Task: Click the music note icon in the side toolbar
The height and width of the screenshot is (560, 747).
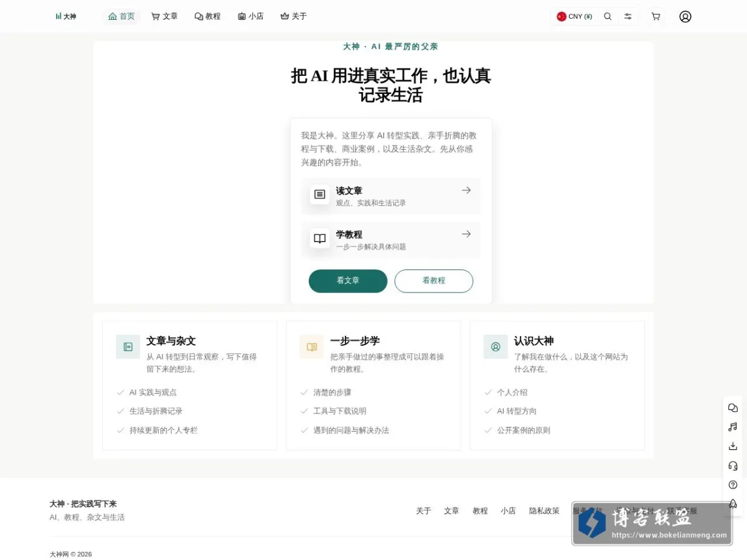Action: pos(733,427)
